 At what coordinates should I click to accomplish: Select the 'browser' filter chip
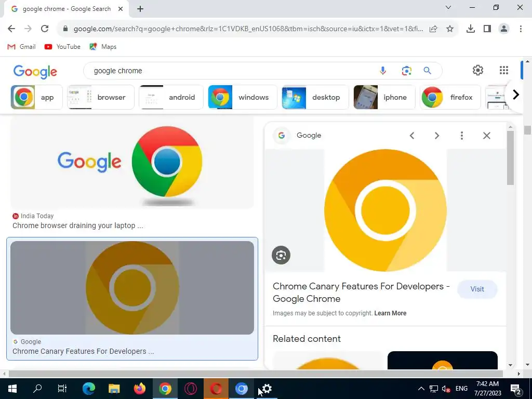pos(101,97)
